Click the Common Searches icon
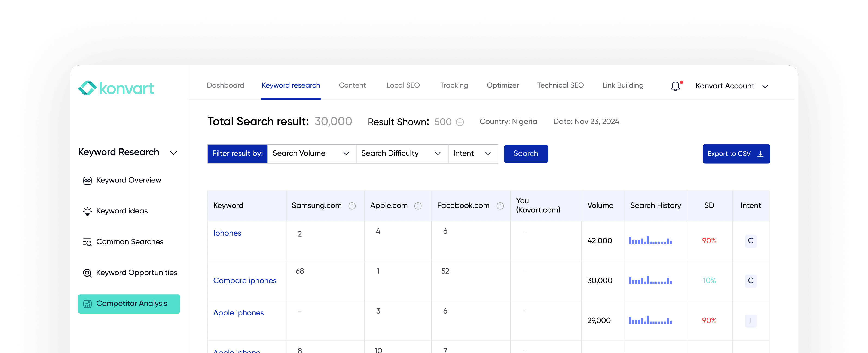868x353 pixels. [87, 242]
